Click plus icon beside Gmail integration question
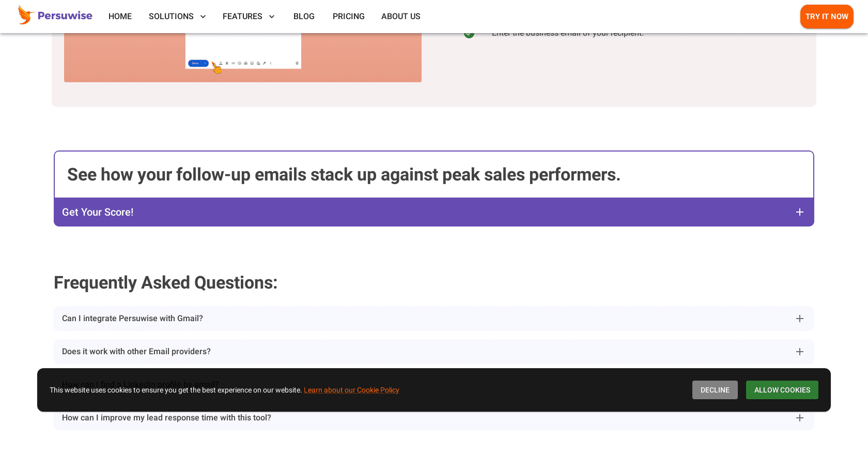This screenshot has width=868, height=453. click(799, 319)
